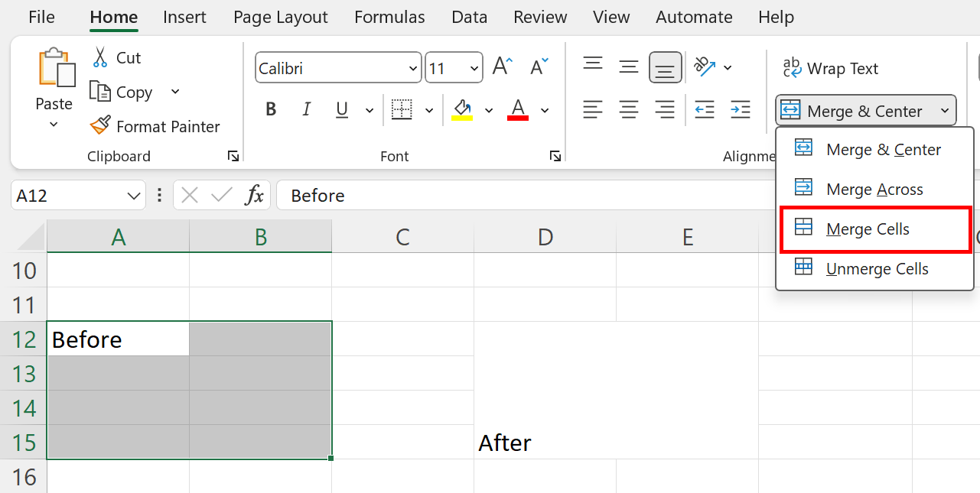Screen dimensions: 980x493
Task: Increase font size with larger A
Action: (503, 66)
